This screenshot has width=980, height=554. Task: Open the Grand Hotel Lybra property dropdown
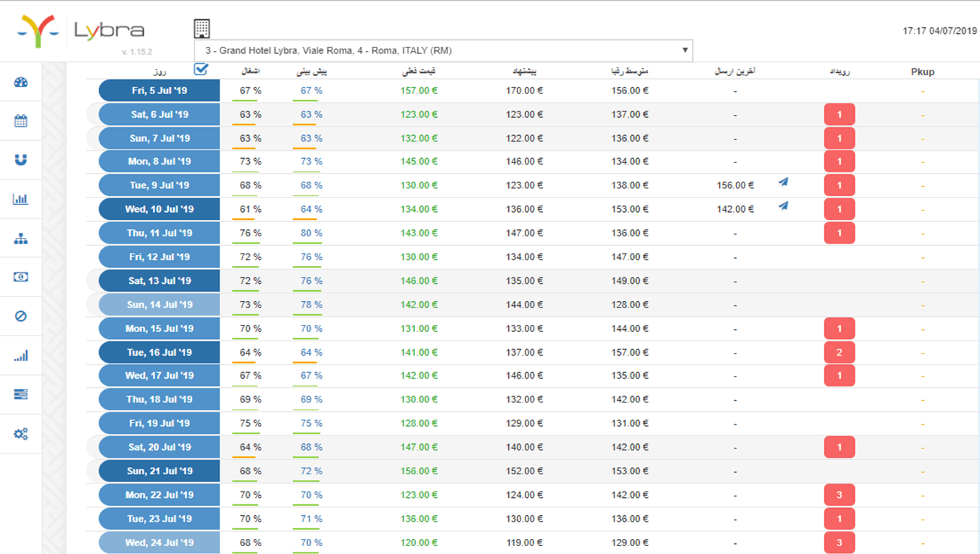coord(443,50)
